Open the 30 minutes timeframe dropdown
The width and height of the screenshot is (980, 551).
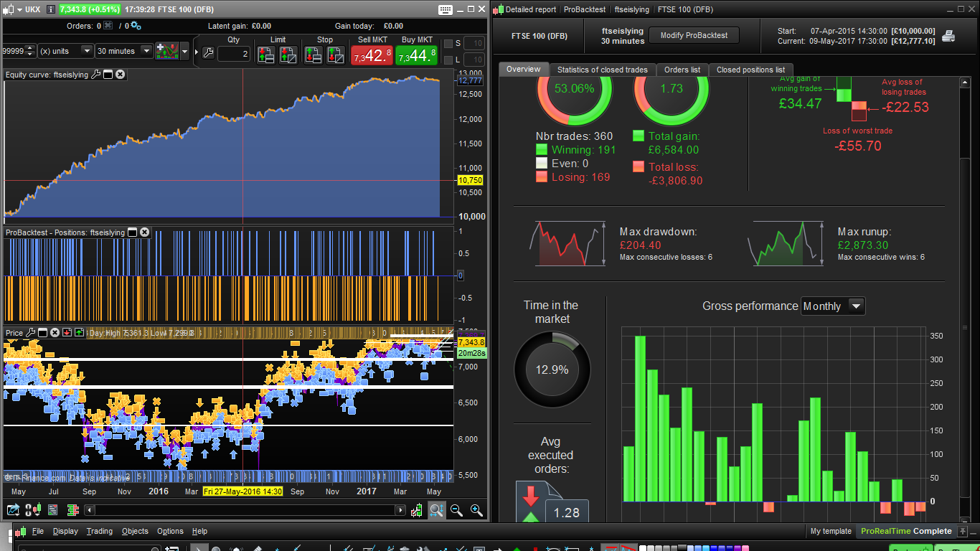coord(146,51)
